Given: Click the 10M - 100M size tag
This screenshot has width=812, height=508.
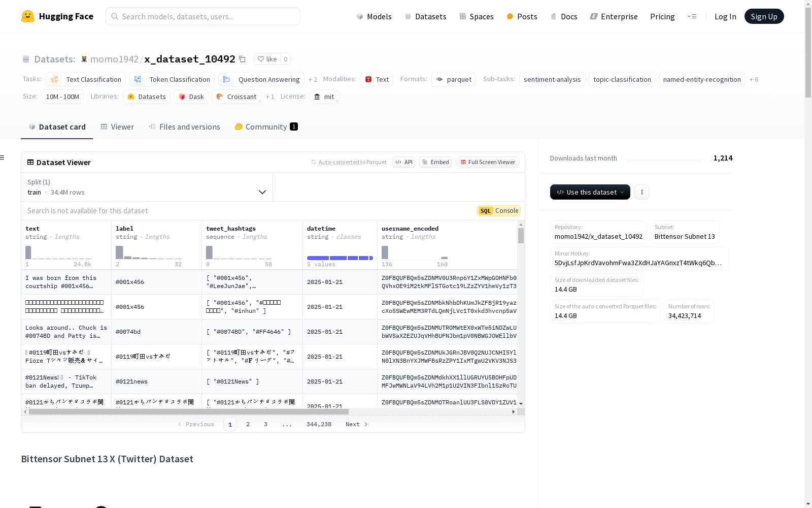Looking at the screenshot, I should 62,97.
